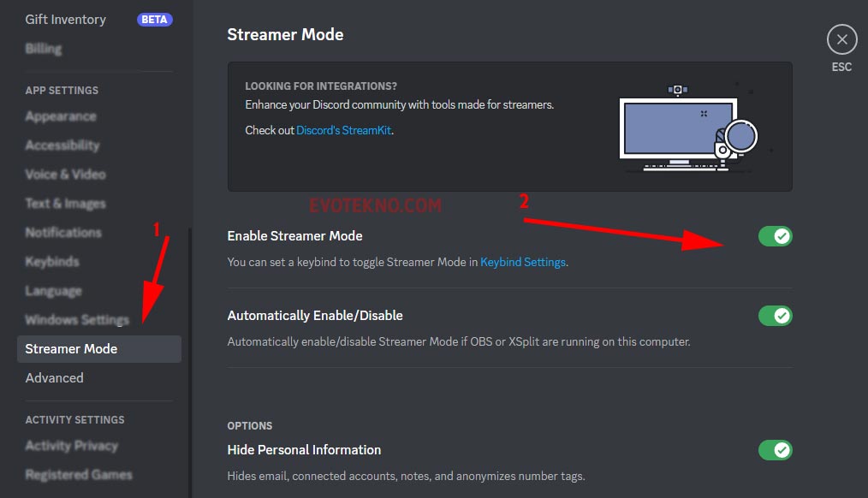Screen dimensions: 868x498
Task: Open Keybind Settings link
Action: click(523, 262)
